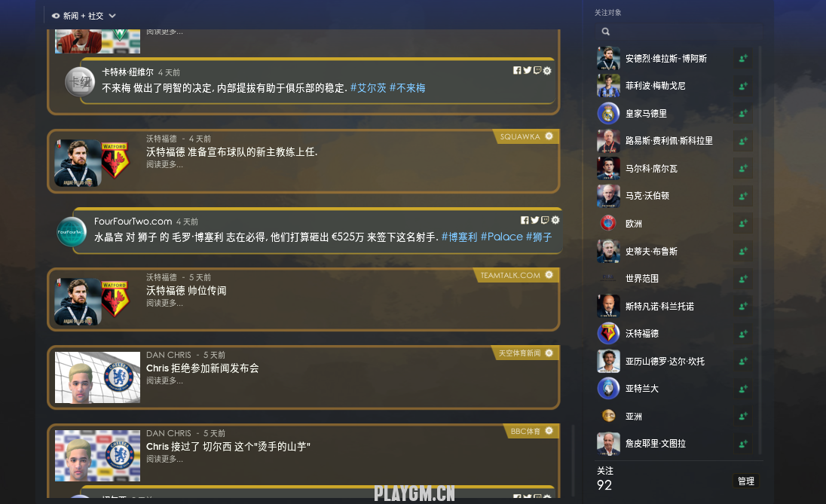The width and height of the screenshot is (826, 504).
Task: Share the 卡特林·纽维尔 post on Twitter
Action: pyautogui.click(x=528, y=71)
